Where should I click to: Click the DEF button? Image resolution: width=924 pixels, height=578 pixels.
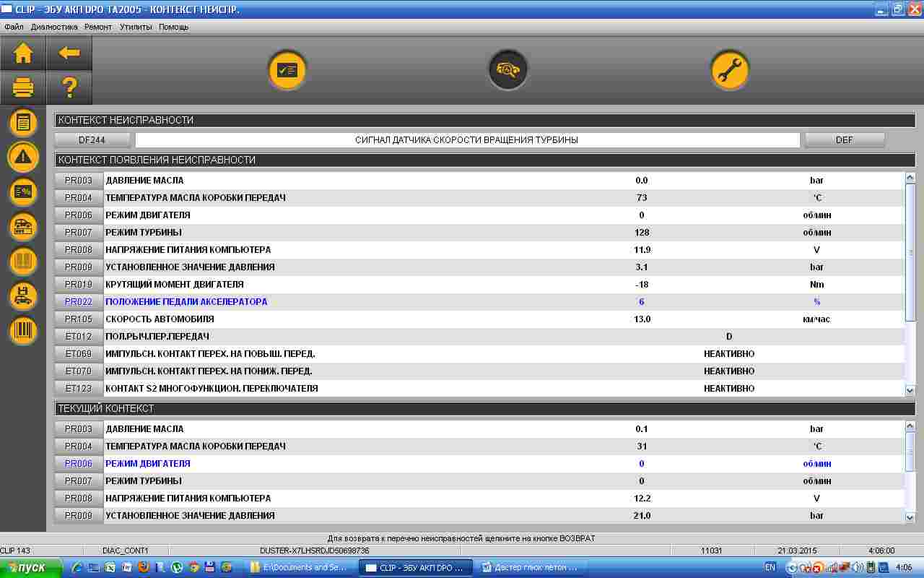pyautogui.click(x=844, y=140)
